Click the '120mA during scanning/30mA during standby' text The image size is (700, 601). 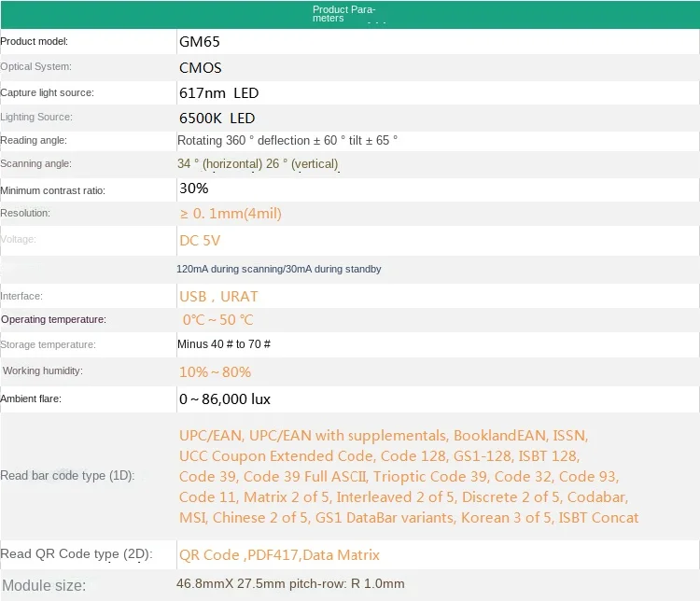click(279, 270)
